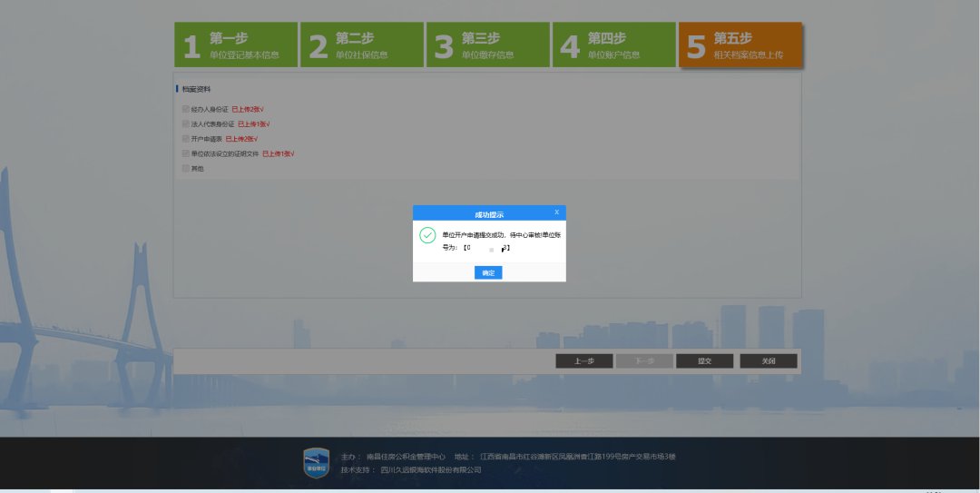
Task: Select 第四步 单位账户信息 step
Action: click(614, 45)
